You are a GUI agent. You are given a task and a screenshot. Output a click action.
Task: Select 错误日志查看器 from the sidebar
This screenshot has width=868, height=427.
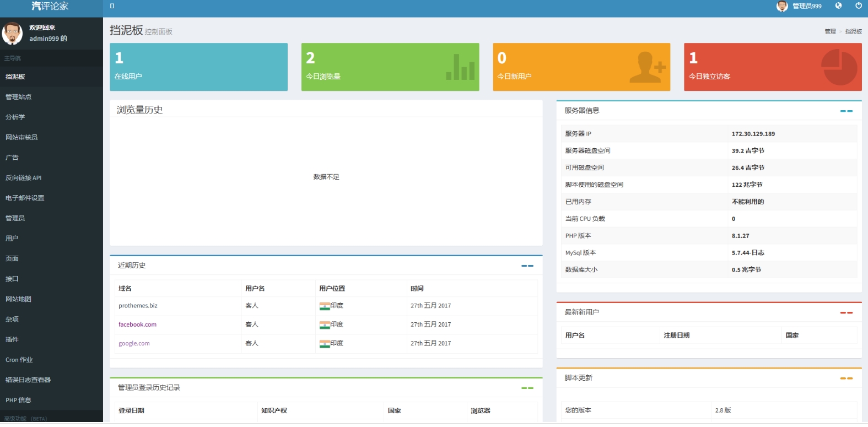(x=28, y=380)
